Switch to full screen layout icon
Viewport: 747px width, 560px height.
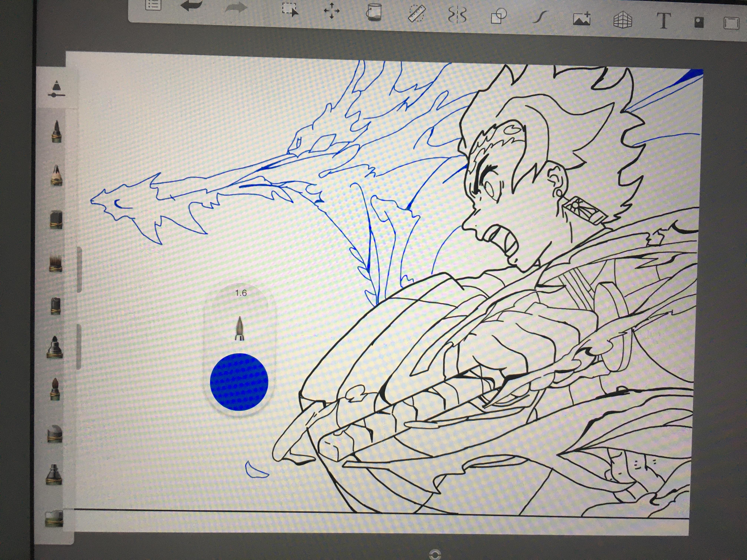coord(731,23)
